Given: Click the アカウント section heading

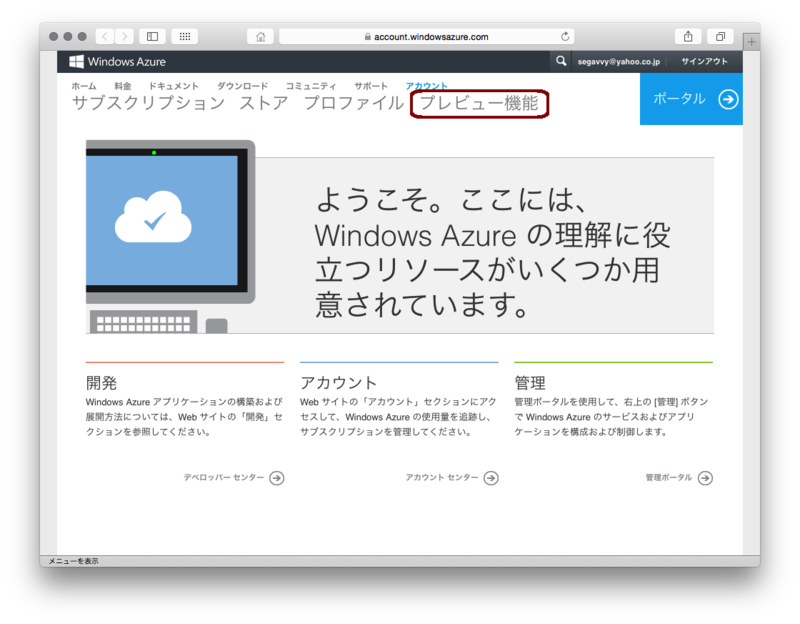Looking at the screenshot, I should click(x=338, y=383).
